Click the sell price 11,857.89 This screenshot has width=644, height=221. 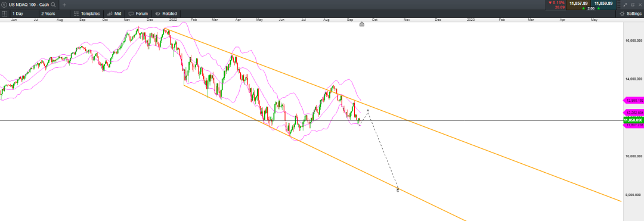pyautogui.click(x=578, y=3)
